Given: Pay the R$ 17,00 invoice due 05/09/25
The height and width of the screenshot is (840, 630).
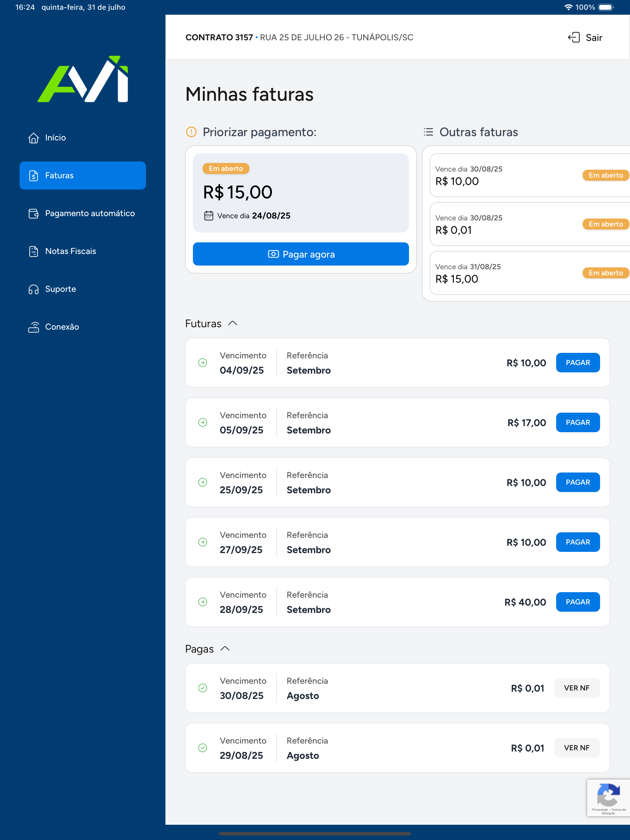Looking at the screenshot, I should (x=578, y=422).
